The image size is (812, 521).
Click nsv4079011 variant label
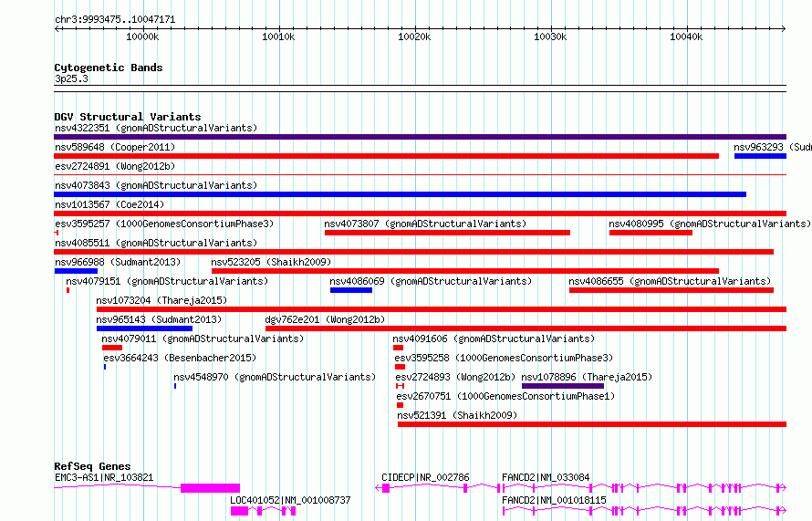tap(203, 339)
